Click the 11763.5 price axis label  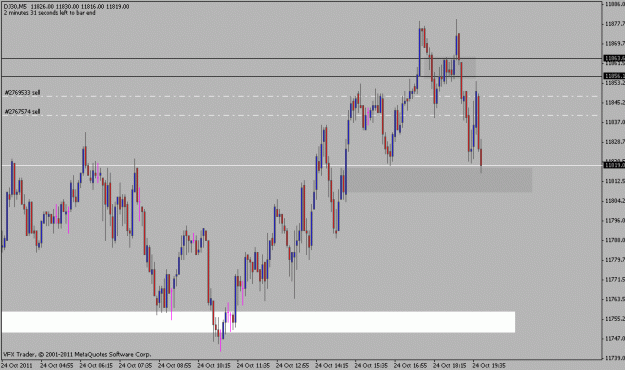click(x=615, y=299)
